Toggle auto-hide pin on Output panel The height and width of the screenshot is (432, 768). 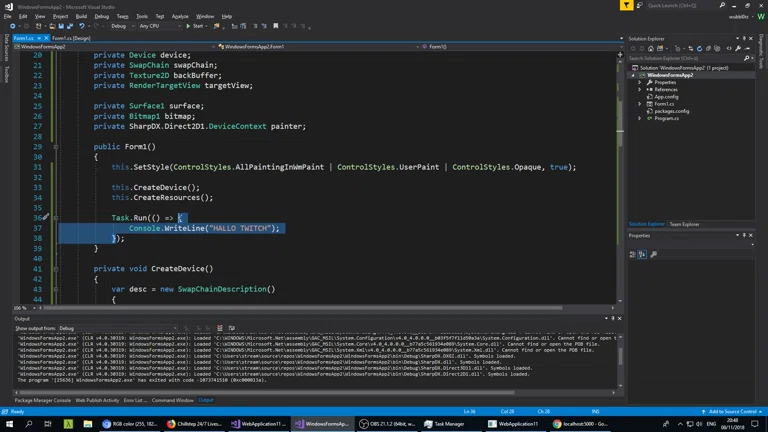click(x=613, y=318)
